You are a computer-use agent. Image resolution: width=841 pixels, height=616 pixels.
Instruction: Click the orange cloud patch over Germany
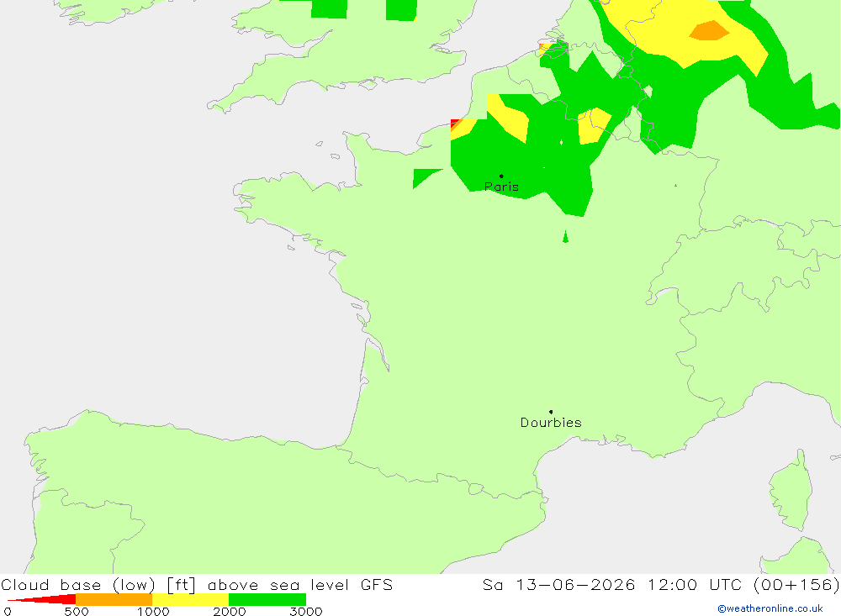click(x=709, y=30)
